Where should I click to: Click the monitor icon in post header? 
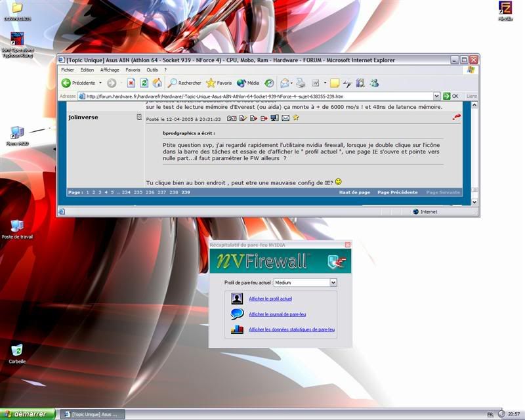pos(274,117)
